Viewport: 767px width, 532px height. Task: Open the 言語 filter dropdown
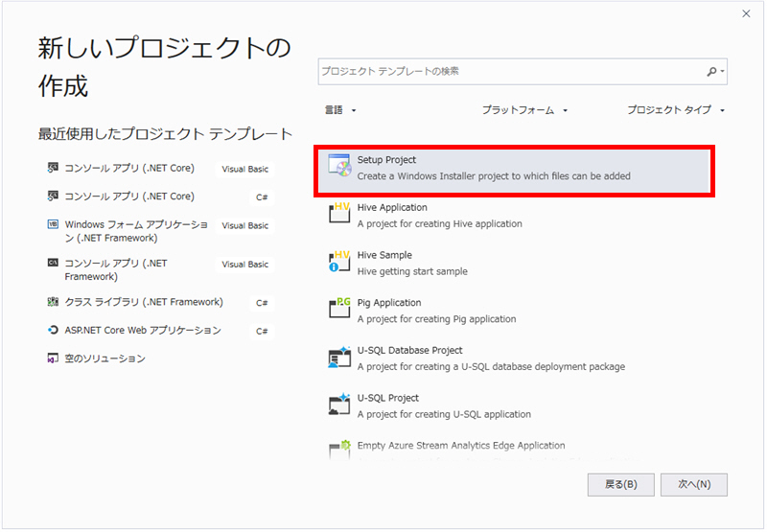[x=340, y=110]
